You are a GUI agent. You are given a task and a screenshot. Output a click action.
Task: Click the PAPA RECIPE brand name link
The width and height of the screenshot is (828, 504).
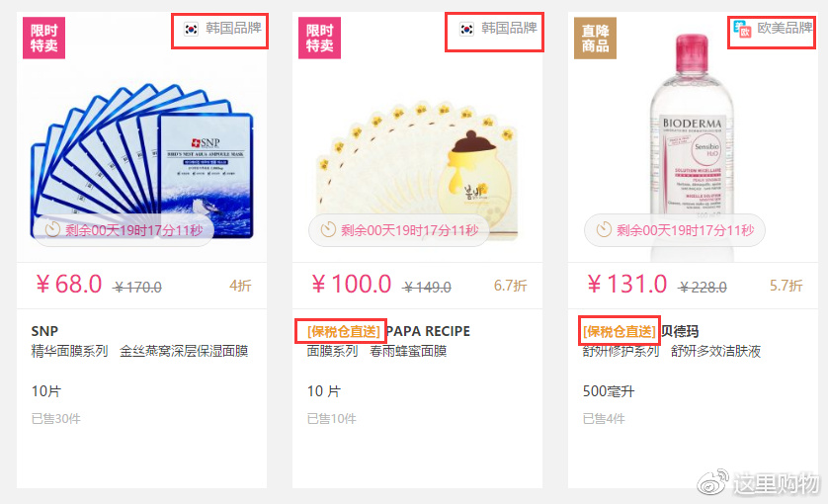[428, 331]
